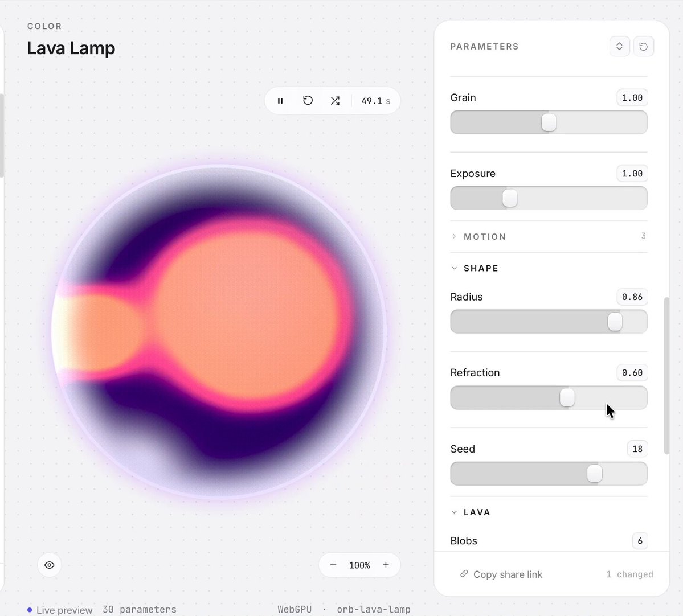Click the "WebGPU" status text
This screenshot has width=683, height=616.
[295, 610]
